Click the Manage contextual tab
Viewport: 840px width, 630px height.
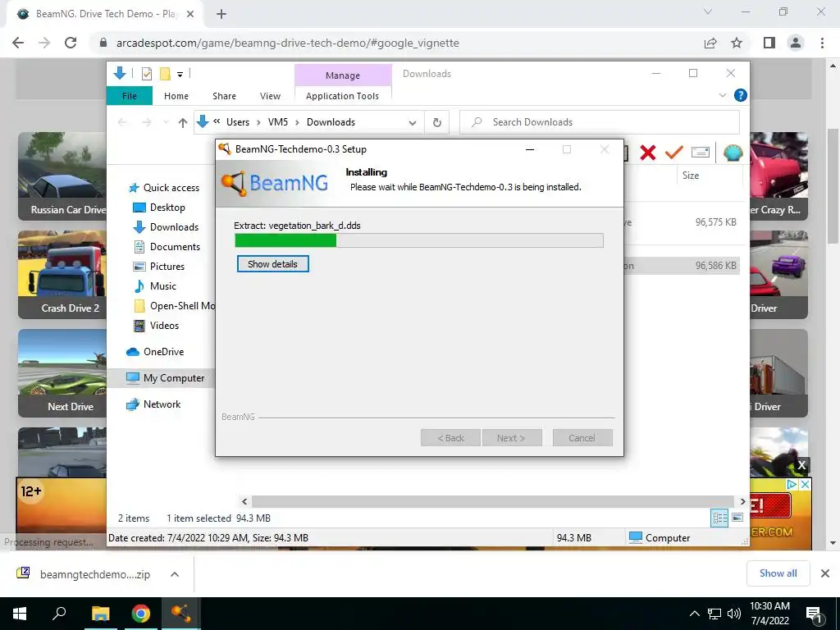click(343, 75)
